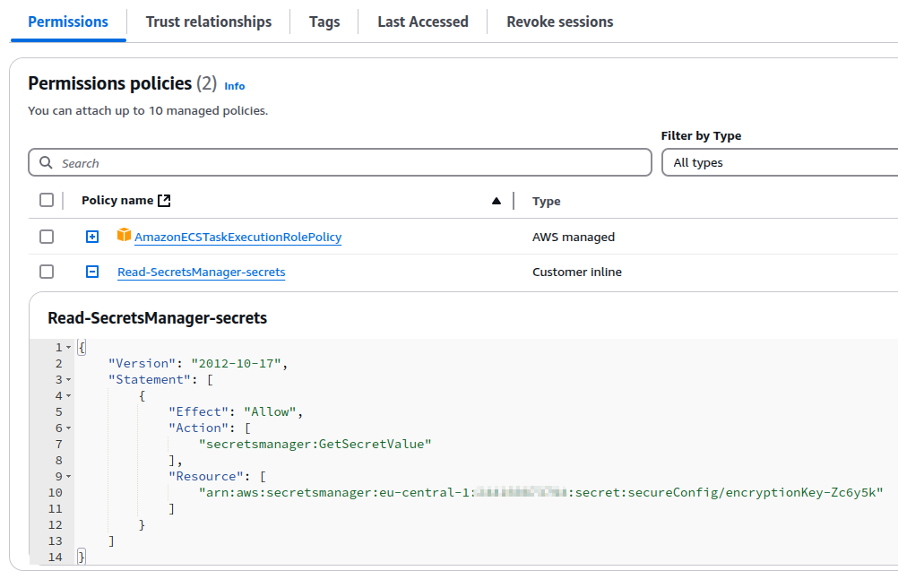Screen dimensions: 898x588
Task: Open the Filter by Type dropdown
Action: coord(780,162)
